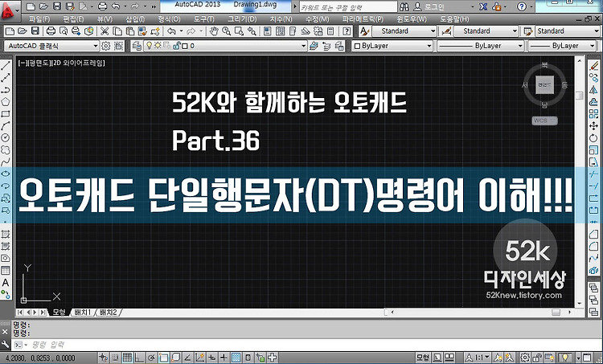Activate the Pan hand tool

tap(215, 31)
